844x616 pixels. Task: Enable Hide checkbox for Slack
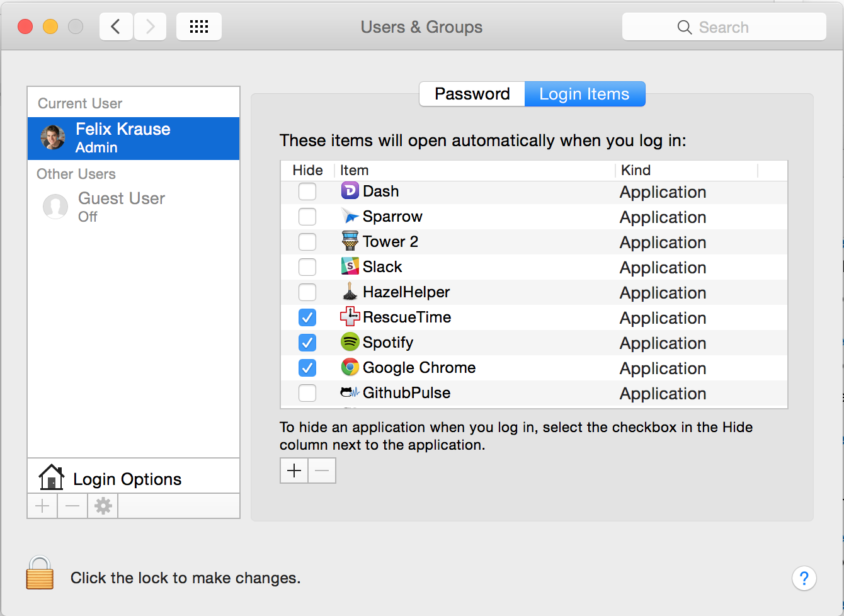click(x=307, y=266)
